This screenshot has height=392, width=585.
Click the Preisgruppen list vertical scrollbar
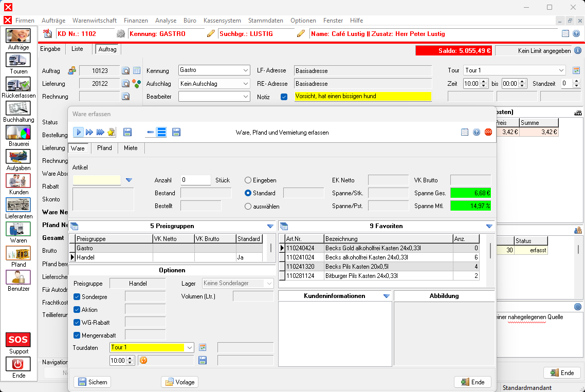[271, 248]
